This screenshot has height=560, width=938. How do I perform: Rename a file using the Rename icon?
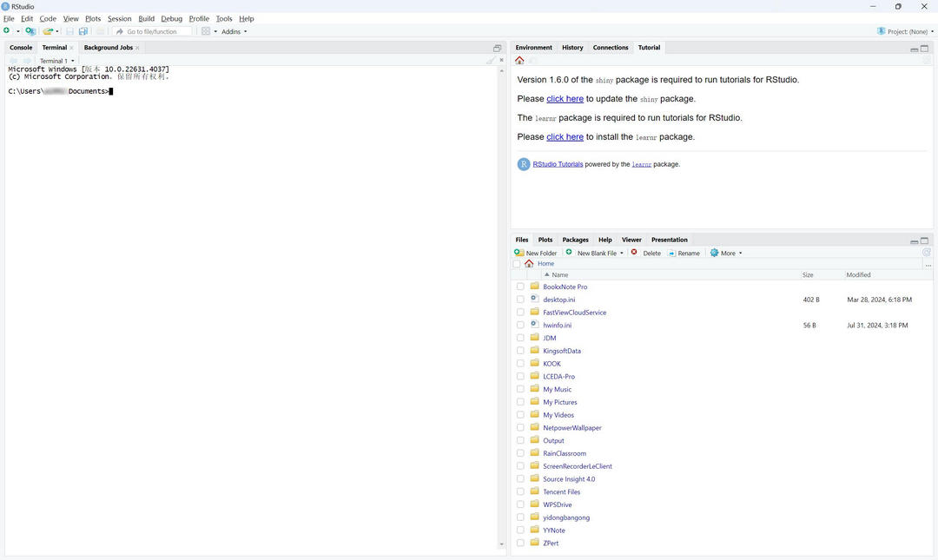pyautogui.click(x=685, y=253)
